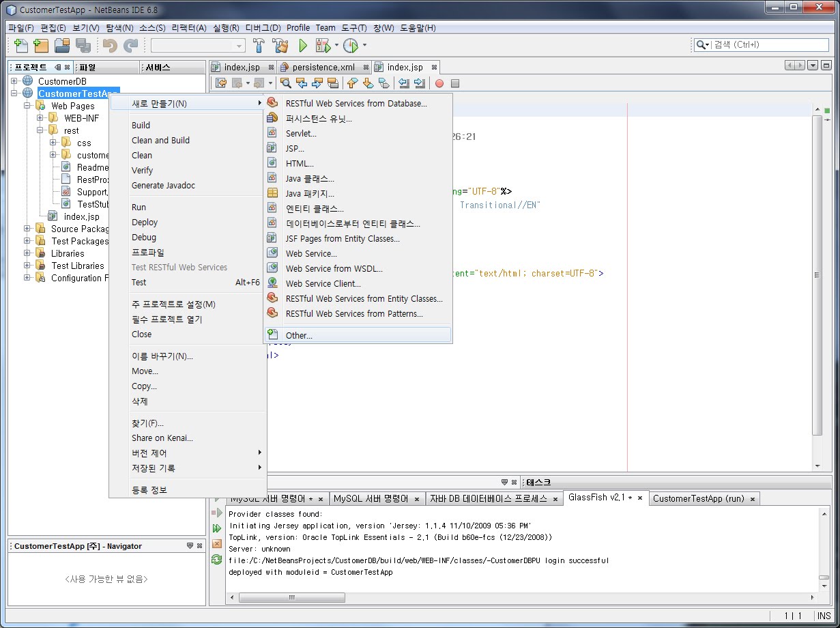840x628 pixels.
Task: Open the Debug Main Project dropdown arrow
Action: (336, 46)
